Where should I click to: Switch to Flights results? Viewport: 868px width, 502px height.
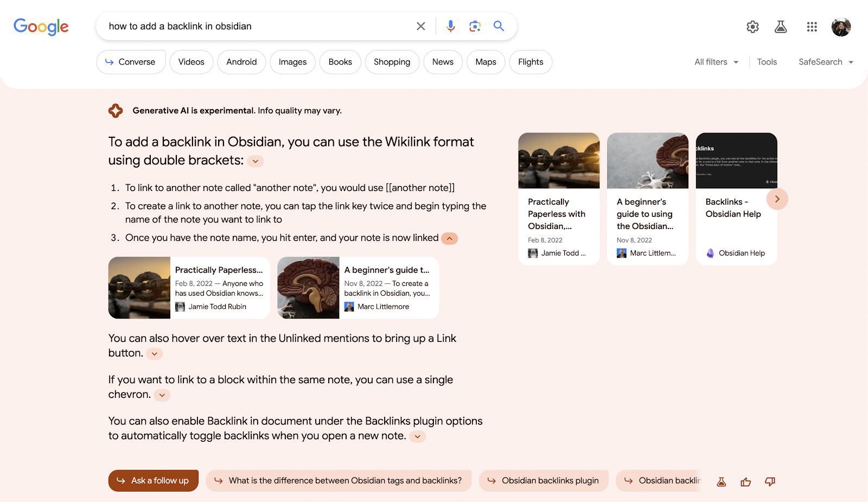tap(531, 62)
